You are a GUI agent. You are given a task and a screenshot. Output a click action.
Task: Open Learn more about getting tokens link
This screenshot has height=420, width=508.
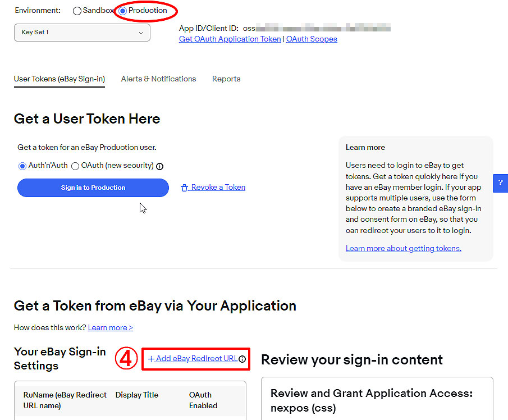pyautogui.click(x=403, y=248)
